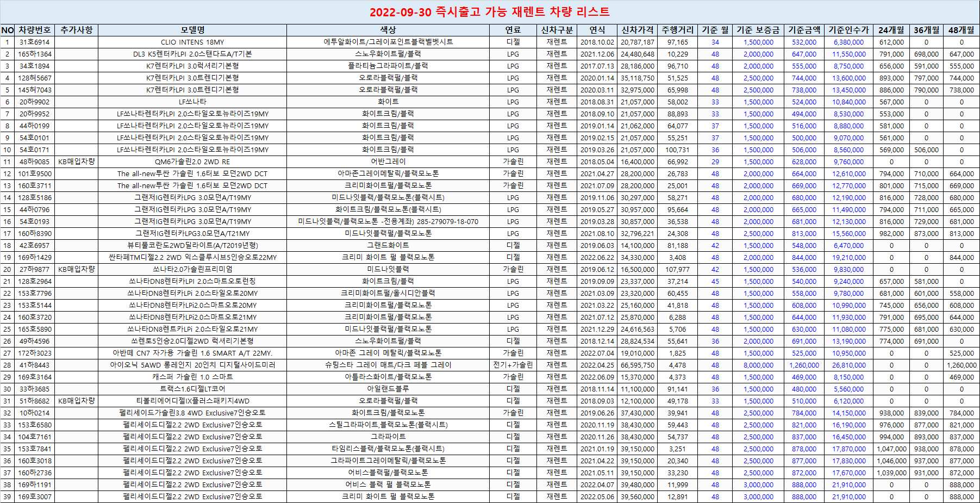This screenshot has height=503, width=980.
Task: Click model '쏘나타2.0가솔린프리미엄'
Action: pos(192,269)
